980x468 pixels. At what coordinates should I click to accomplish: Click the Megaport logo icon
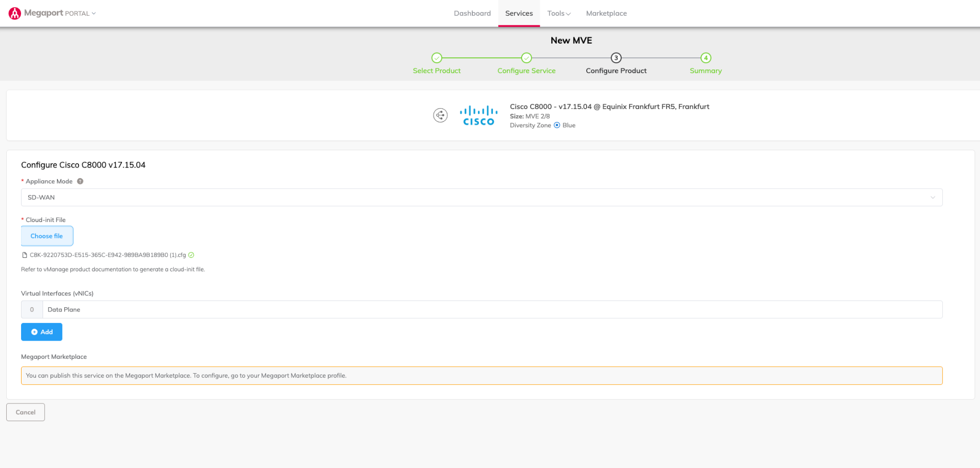[x=15, y=13]
